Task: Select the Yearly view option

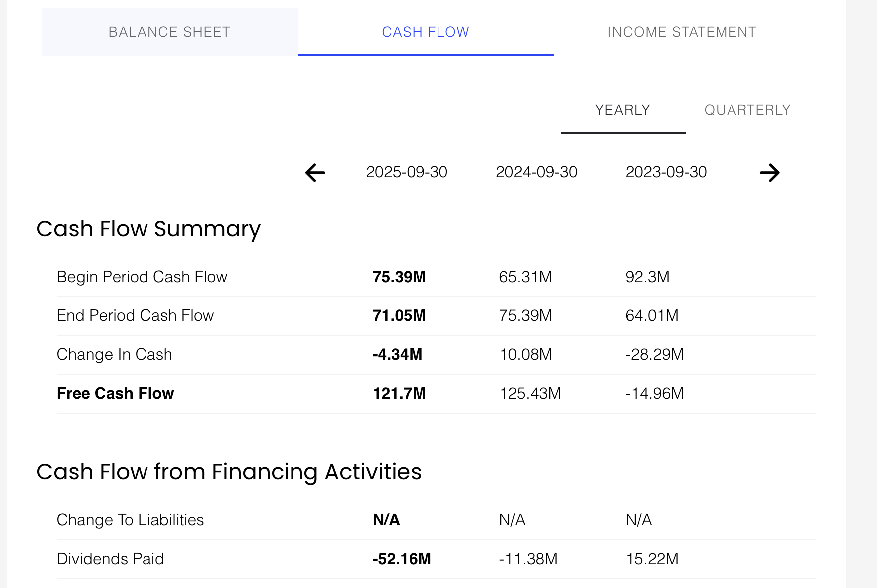Action: pos(623,110)
